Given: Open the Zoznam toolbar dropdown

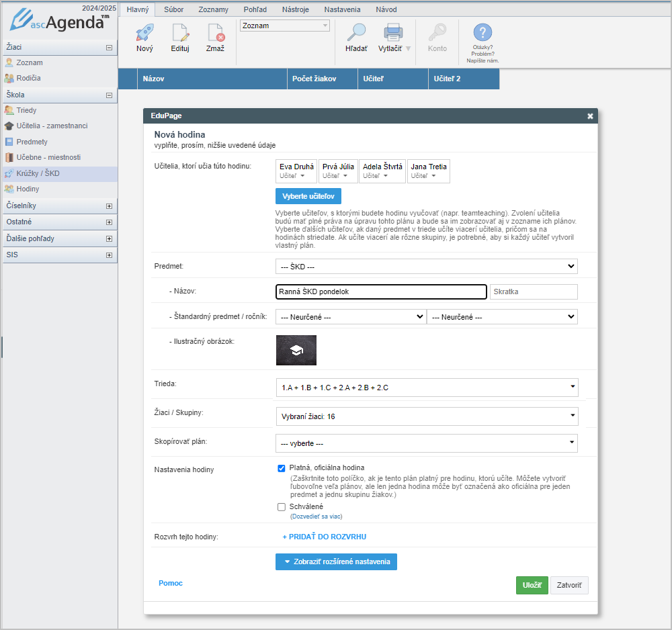Looking at the screenshot, I should 285,26.
